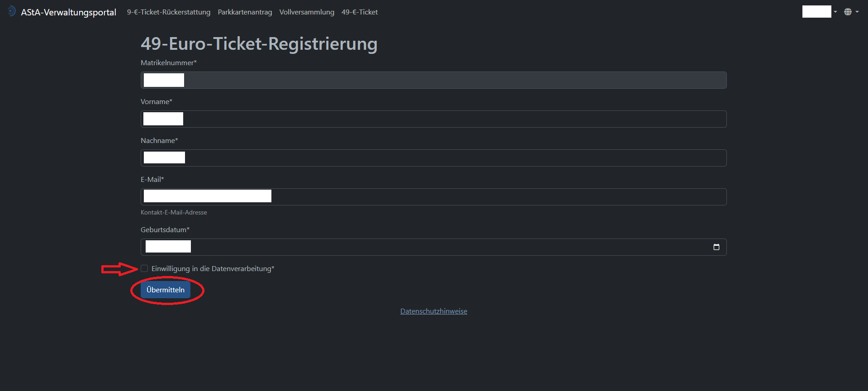This screenshot has width=868, height=391.
Task: Click the AStA portal logo icon
Action: click(x=11, y=11)
